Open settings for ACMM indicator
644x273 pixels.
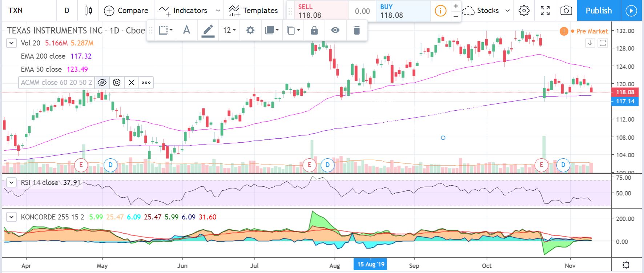pyautogui.click(x=117, y=83)
